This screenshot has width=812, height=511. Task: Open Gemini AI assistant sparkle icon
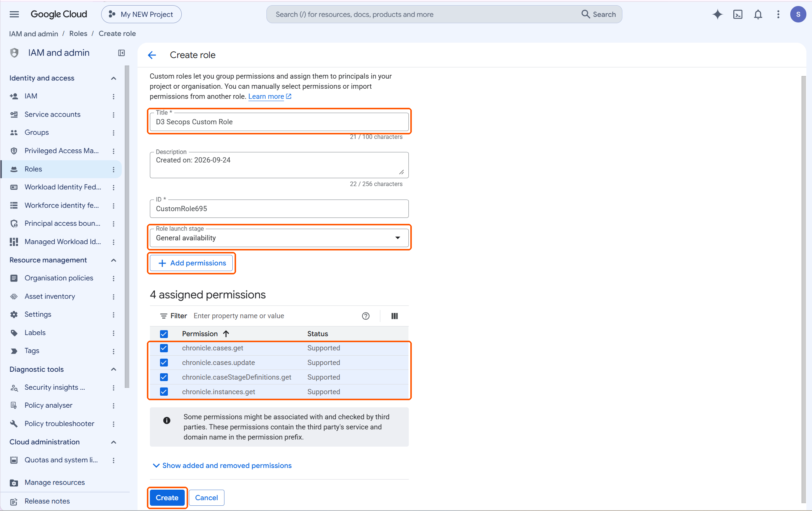click(717, 14)
